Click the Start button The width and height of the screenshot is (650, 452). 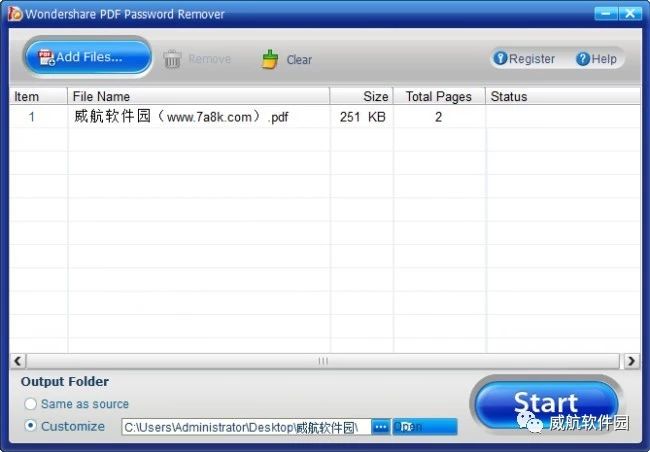[x=546, y=403]
